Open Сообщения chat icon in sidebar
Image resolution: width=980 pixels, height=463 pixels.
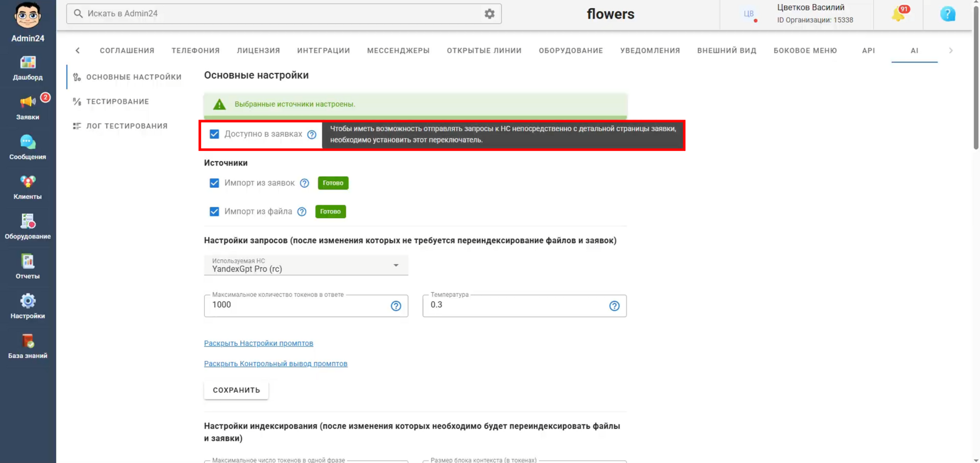27,142
